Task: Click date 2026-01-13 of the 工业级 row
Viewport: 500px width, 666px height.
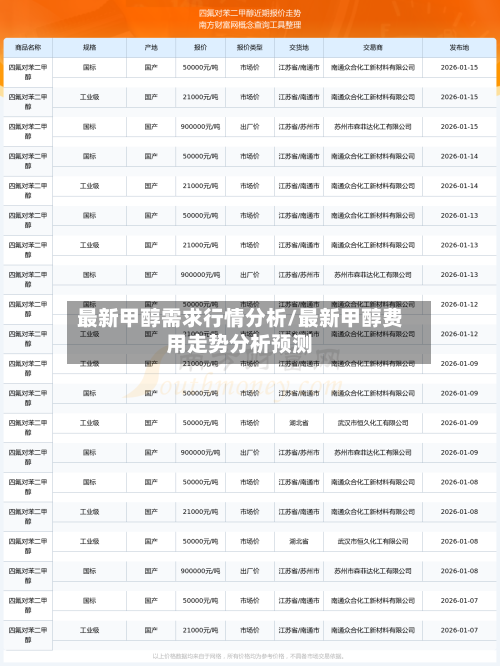Action: click(459, 245)
